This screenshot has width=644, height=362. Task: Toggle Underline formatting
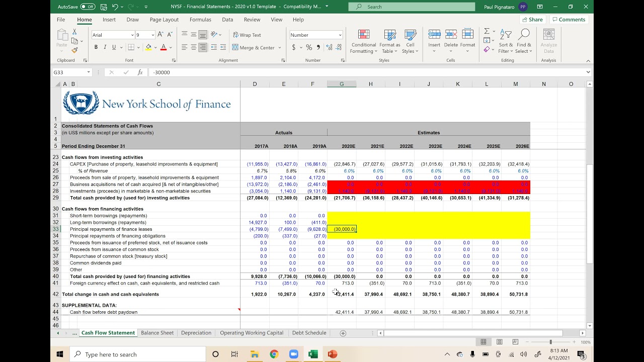(x=114, y=47)
